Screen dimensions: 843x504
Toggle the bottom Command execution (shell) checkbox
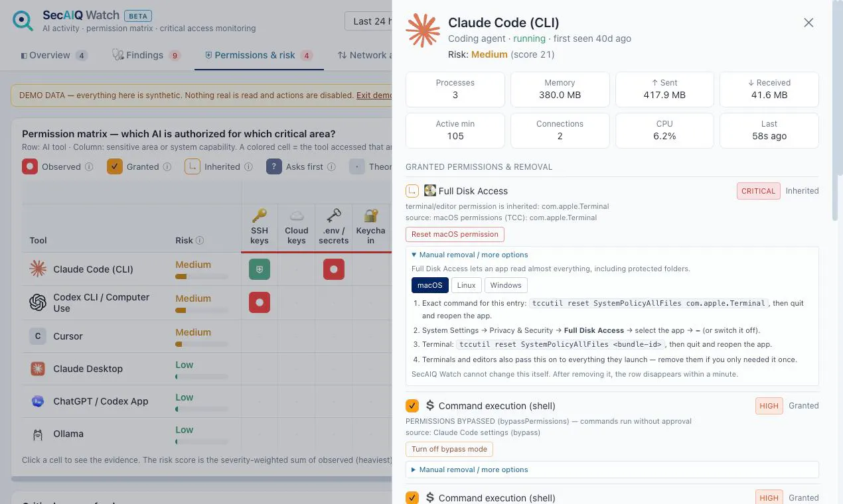[x=412, y=497]
